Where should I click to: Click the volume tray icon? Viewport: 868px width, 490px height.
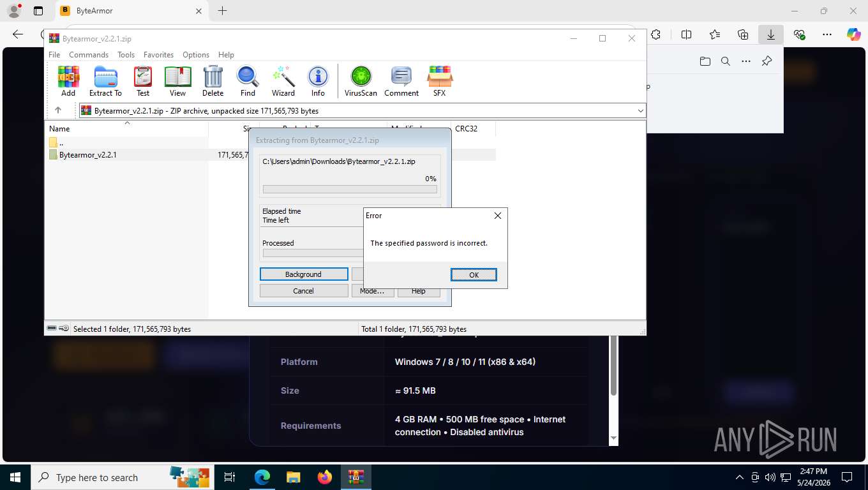click(x=770, y=477)
